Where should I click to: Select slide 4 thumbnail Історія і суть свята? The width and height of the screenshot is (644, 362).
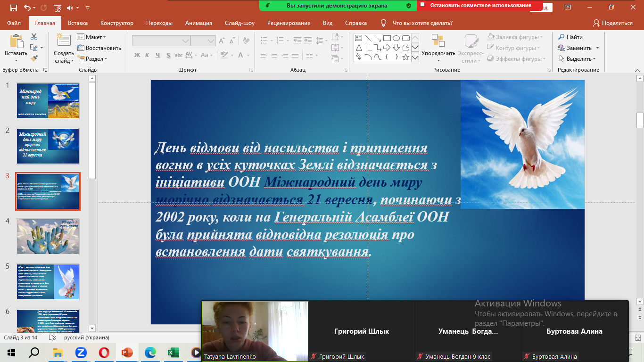(x=48, y=236)
